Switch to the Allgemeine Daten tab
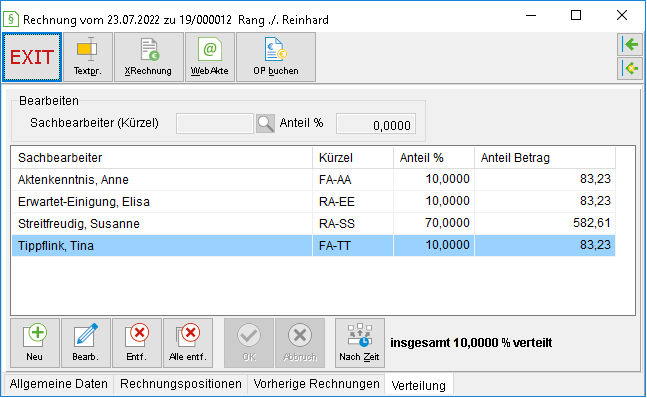Image resolution: width=647 pixels, height=398 pixels. [59, 384]
